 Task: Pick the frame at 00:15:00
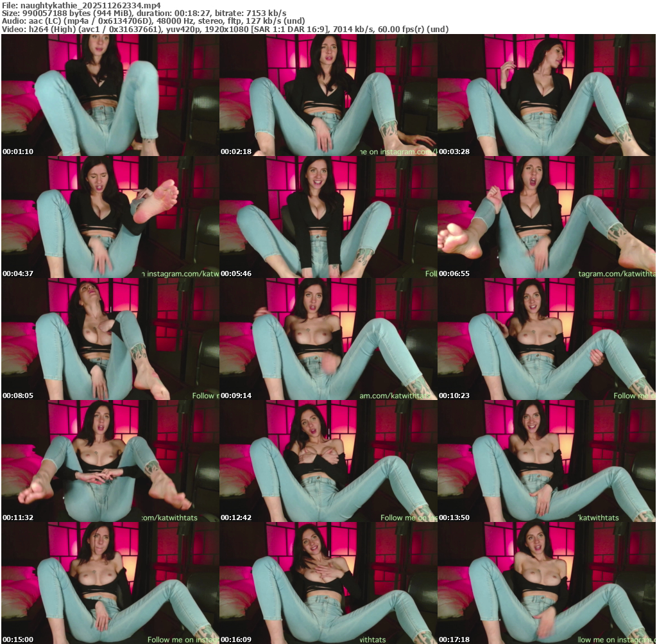[x=110, y=583]
